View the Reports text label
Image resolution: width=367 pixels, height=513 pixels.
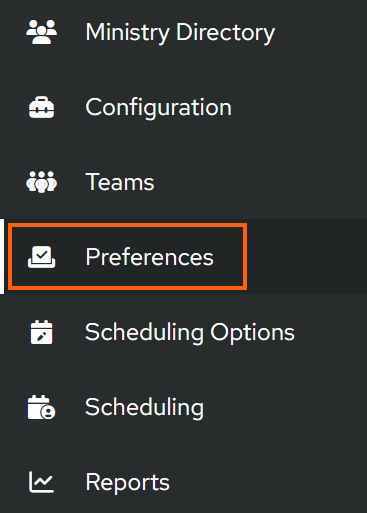point(128,483)
